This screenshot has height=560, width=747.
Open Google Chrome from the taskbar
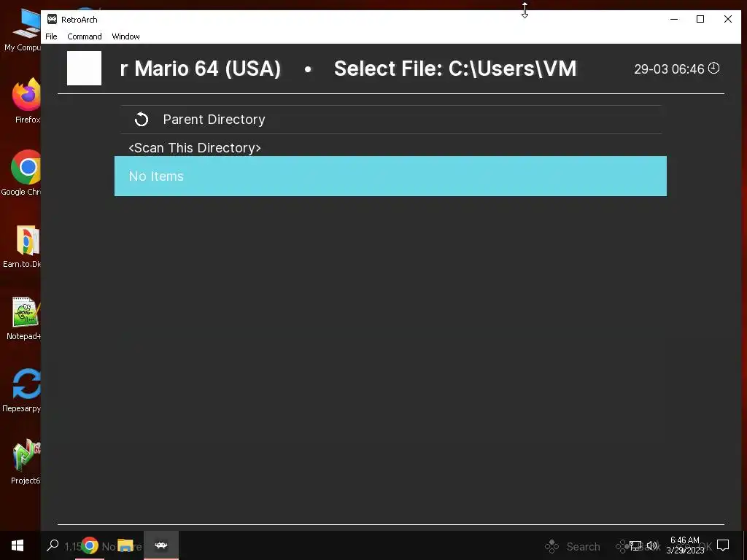tap(89, 545)
